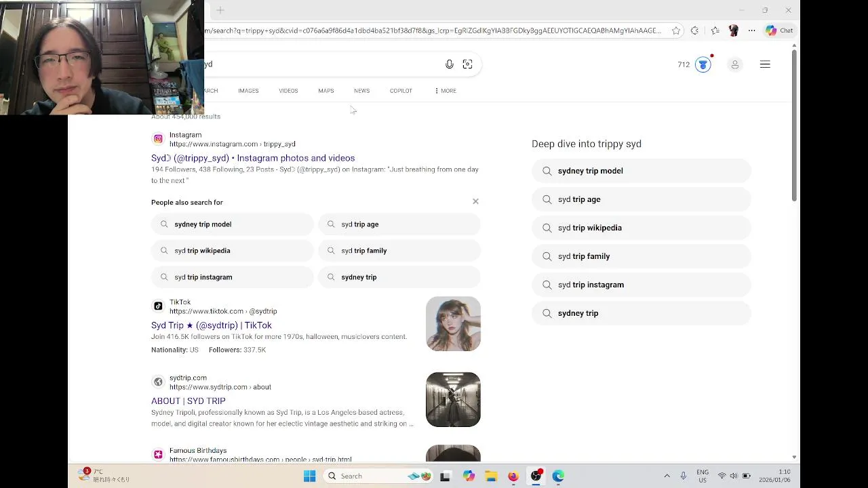868x488 pixels.
Task: Click the TikTok favicon in second result
Action: point(158,306)
